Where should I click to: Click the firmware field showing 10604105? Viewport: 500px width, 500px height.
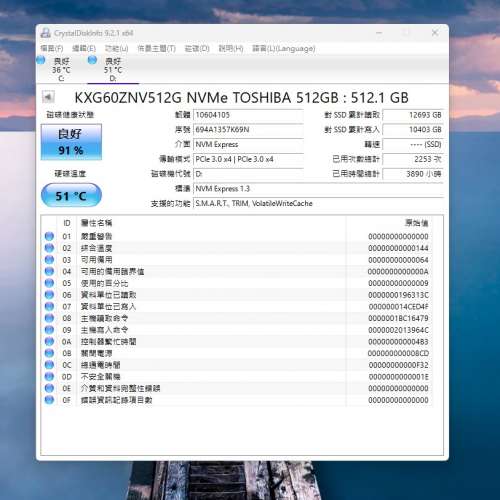pos(248,115)
